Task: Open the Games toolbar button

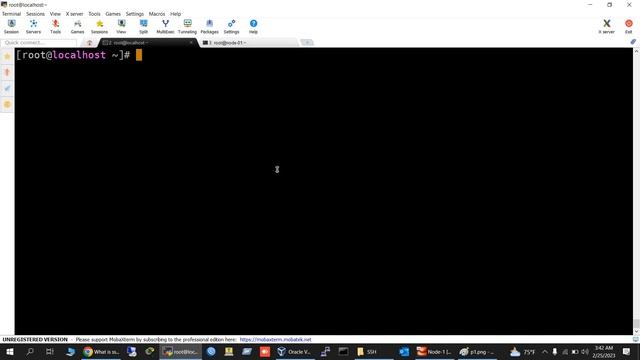Action: (78, 27)
